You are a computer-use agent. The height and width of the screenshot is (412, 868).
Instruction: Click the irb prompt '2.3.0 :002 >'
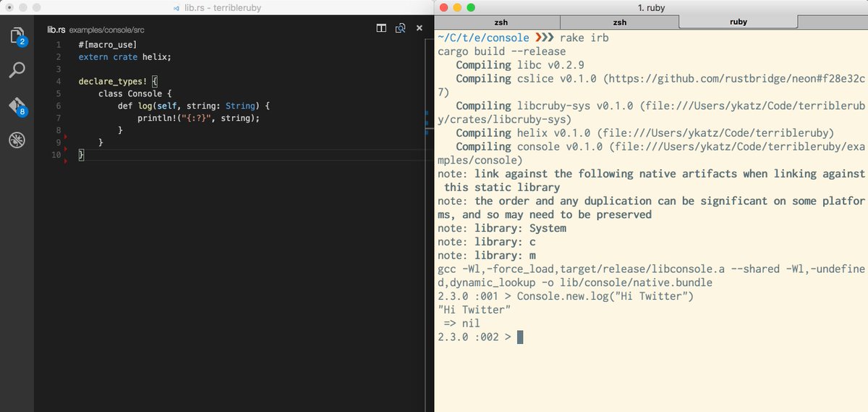[475, 337]
